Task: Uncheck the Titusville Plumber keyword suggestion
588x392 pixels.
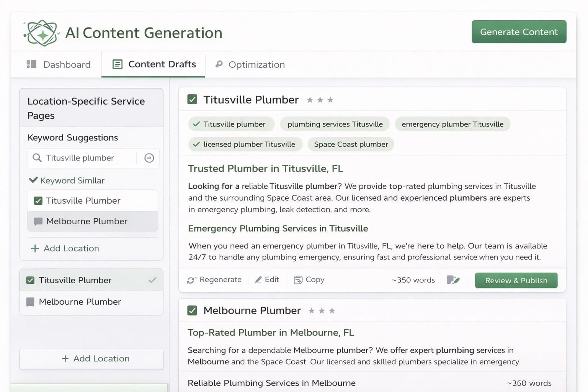Action: pos(38,200)
